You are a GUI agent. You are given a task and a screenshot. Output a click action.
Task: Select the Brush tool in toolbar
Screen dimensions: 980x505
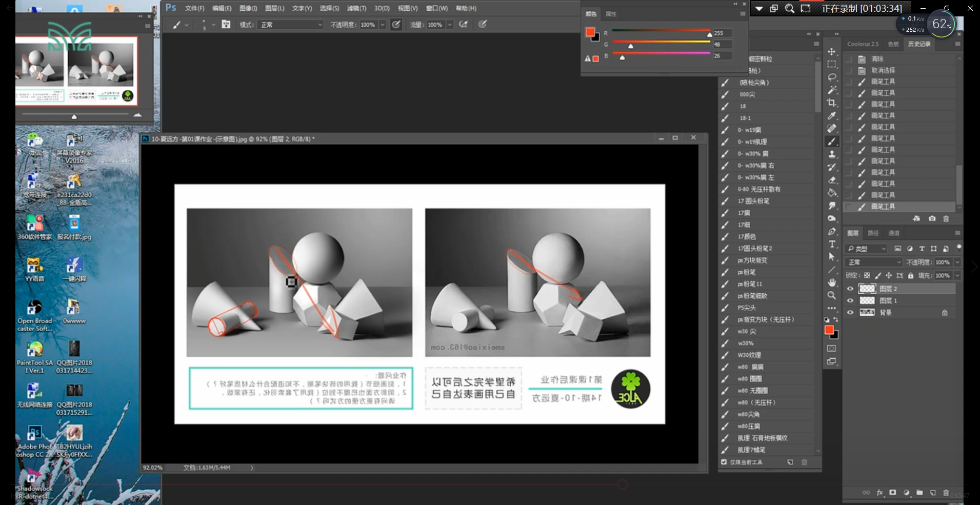click(832, 142)
